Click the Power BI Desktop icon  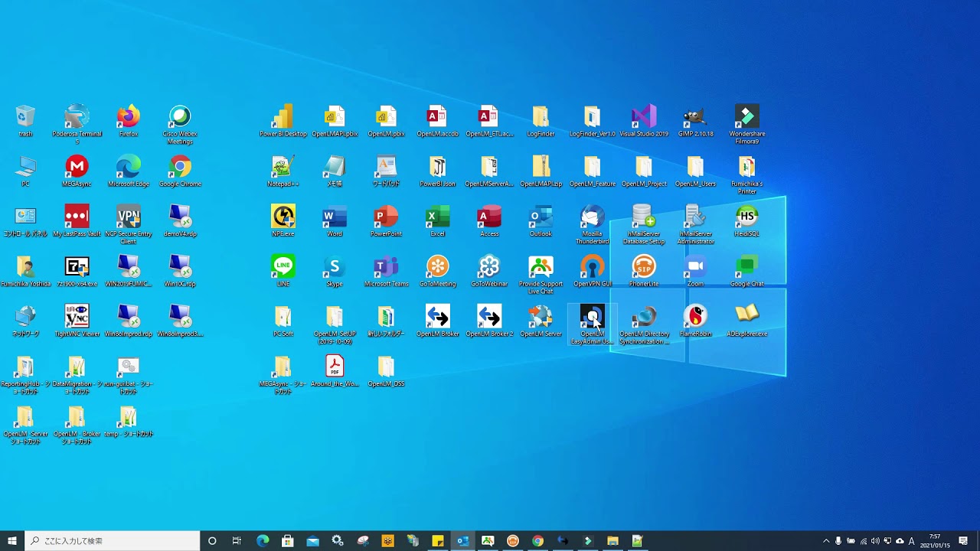pyautogui.click(x=283, y=122)
